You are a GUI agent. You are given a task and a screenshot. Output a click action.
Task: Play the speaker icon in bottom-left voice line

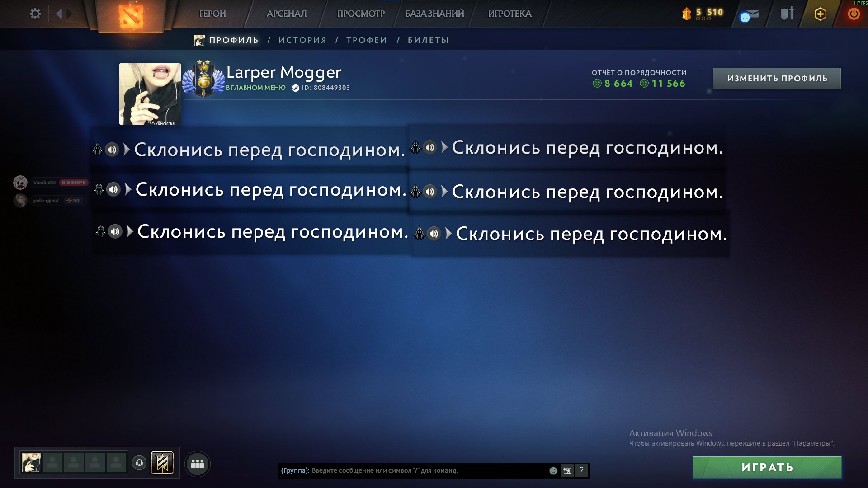(x=115, y=232)
